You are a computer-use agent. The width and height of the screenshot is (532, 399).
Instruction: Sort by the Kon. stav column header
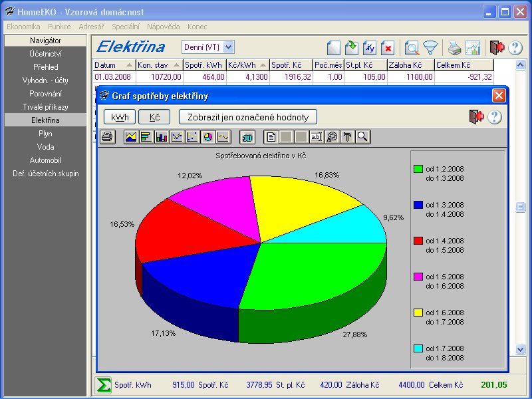[159, 65]
